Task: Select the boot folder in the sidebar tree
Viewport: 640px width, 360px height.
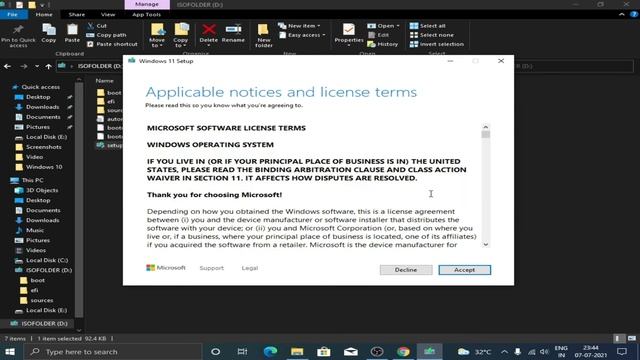Action: tap(38, 280)
